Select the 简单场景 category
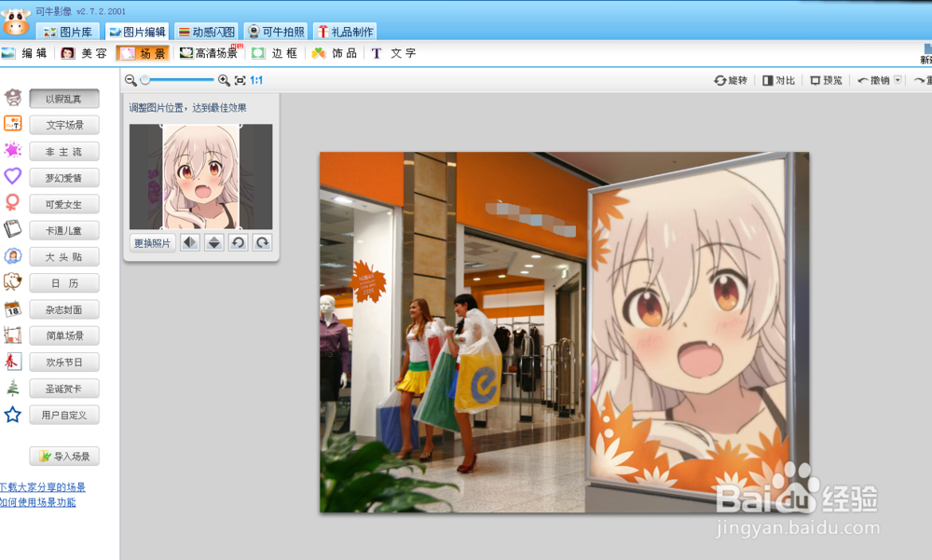Viewport: 932px width, 560px height. (64, 335)
